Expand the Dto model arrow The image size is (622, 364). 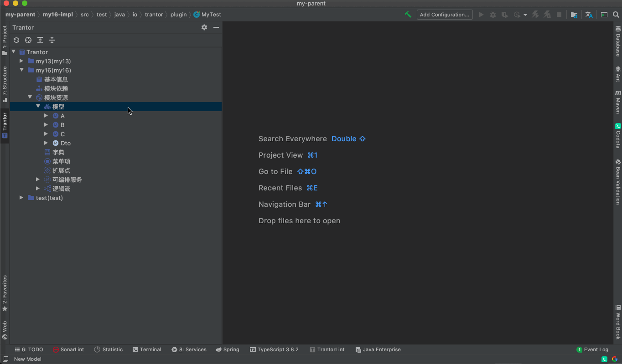pyautogui.click(x=46, y=143)
